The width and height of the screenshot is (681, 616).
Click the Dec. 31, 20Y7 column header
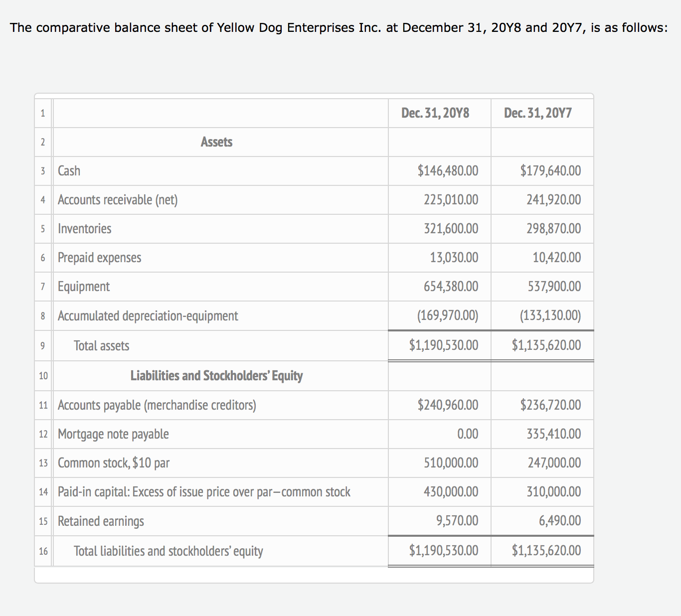click(x=542, y=113)
